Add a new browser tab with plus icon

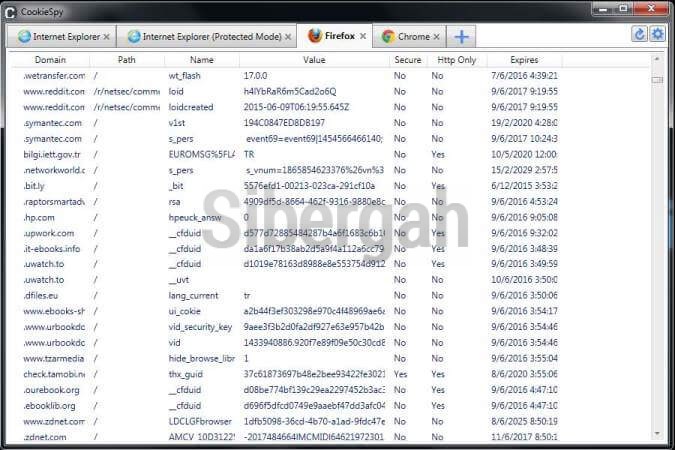[461, 37]
